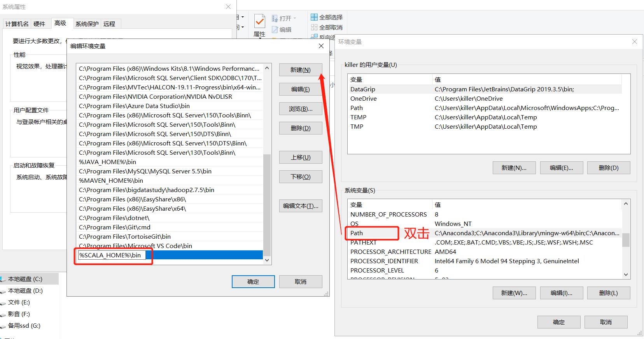Select the C:\Program Files\dotnet\ entry
644x339 pixels.
170,218
